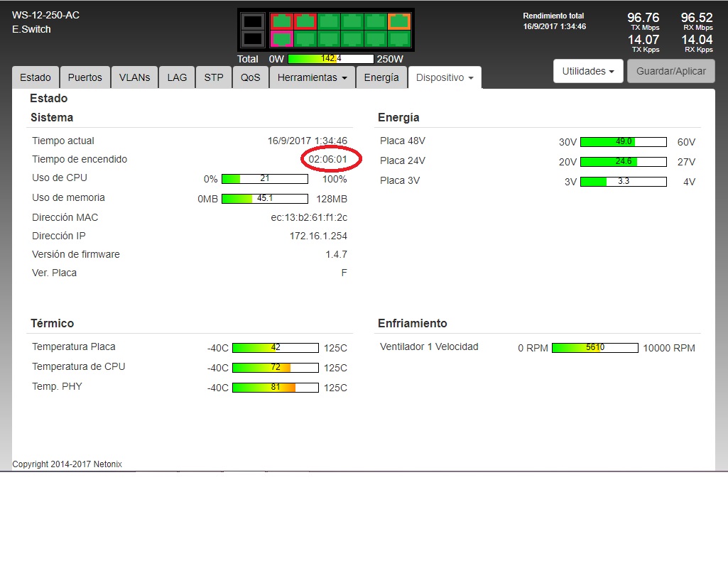Select the bottom-right green Ethernet port

tap(399, 38)
